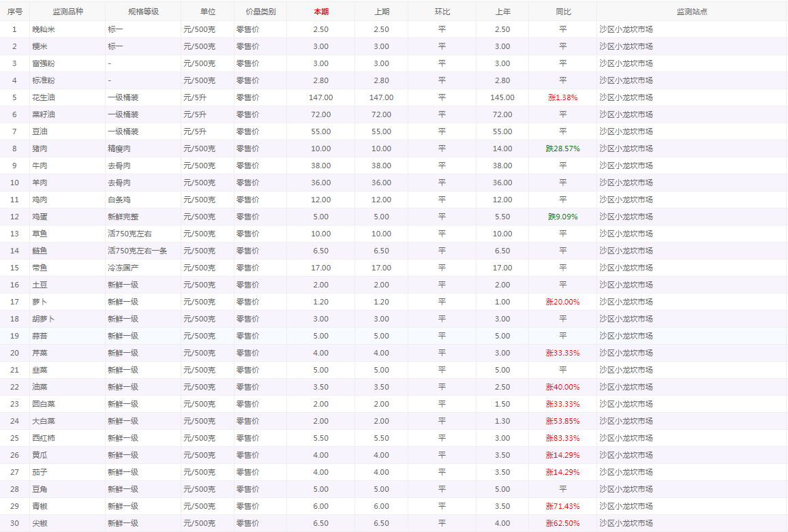Select the 白条鸡 specification cell
Image resolution: width=788 pixels, height=532 pixels.
click(119, 200)
